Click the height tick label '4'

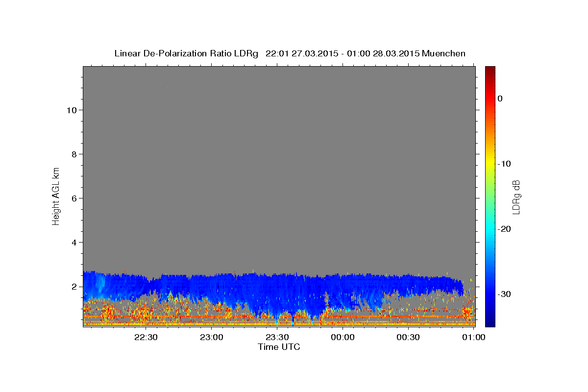(73, 242)
